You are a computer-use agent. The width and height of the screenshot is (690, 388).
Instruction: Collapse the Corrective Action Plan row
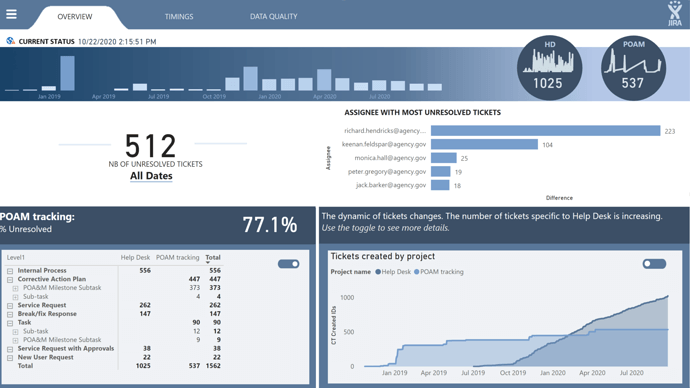[10, 280]
